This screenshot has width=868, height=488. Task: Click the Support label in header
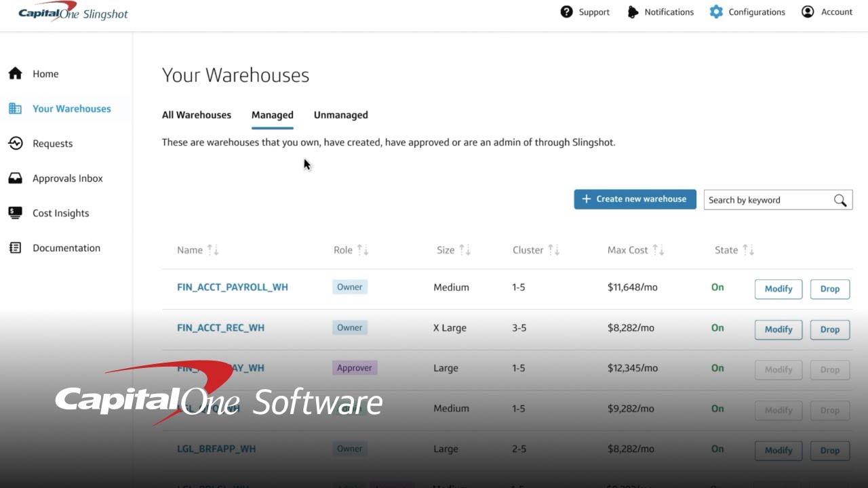[x=594, y=12]
